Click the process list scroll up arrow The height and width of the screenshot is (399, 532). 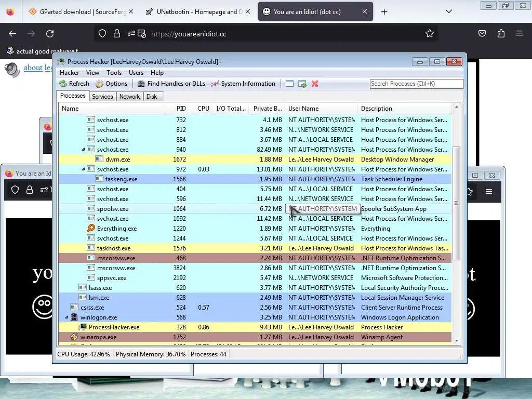coord(457,108)
